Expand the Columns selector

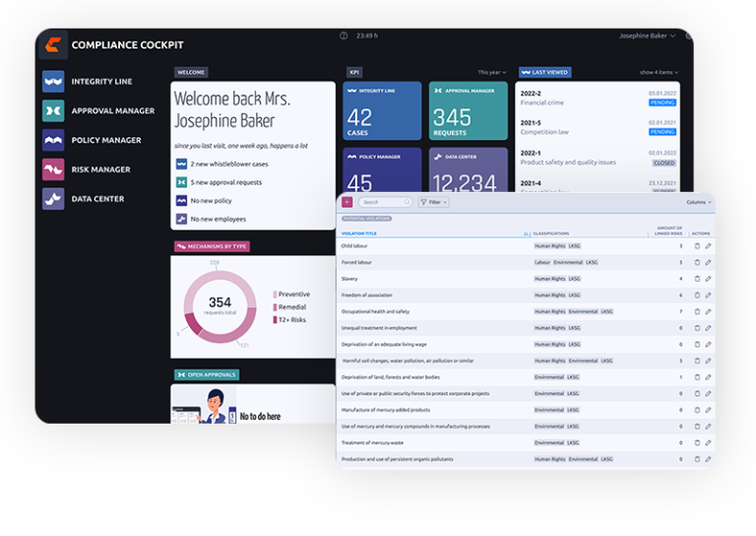(x=699, y=202)
